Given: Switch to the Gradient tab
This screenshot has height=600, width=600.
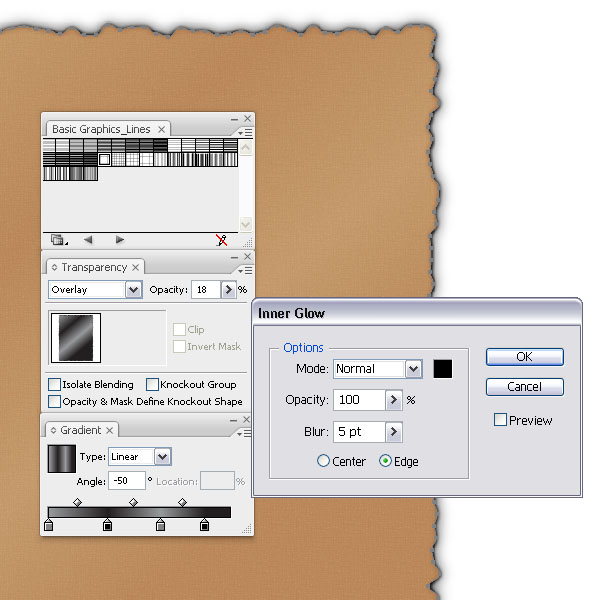Looking at the screenshot, I should tap(80, 430).
